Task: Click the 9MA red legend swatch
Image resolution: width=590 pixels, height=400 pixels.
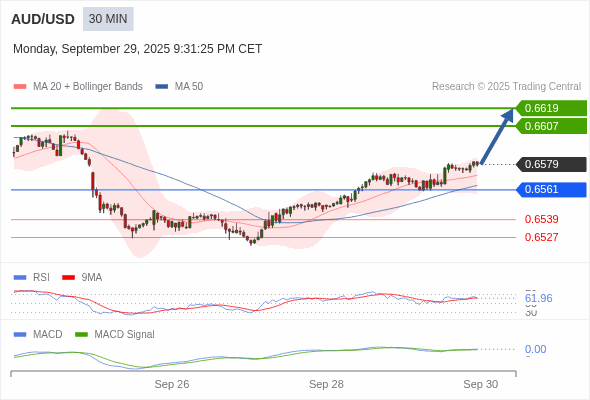Action: pyautogui.click(x=68, y=278)
